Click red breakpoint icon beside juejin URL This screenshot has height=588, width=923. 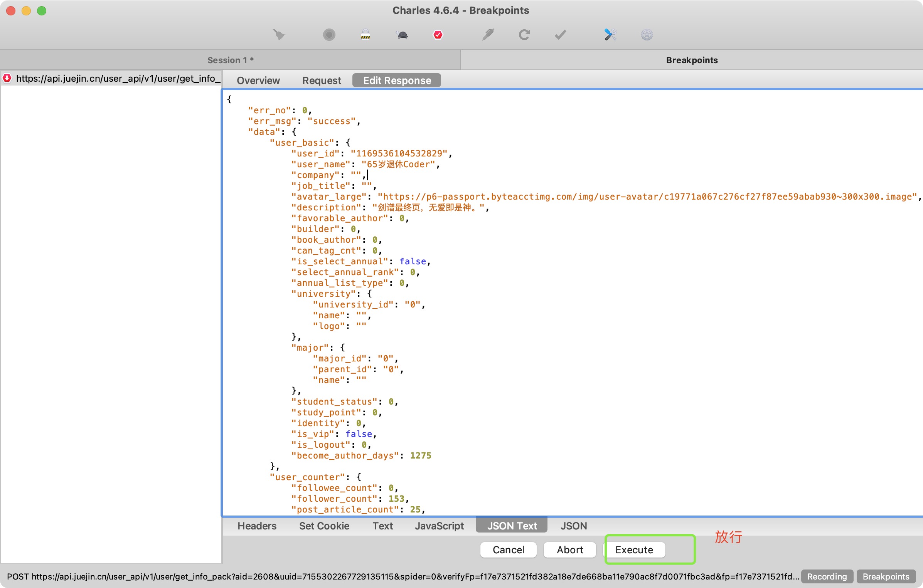tap(7, 78)
